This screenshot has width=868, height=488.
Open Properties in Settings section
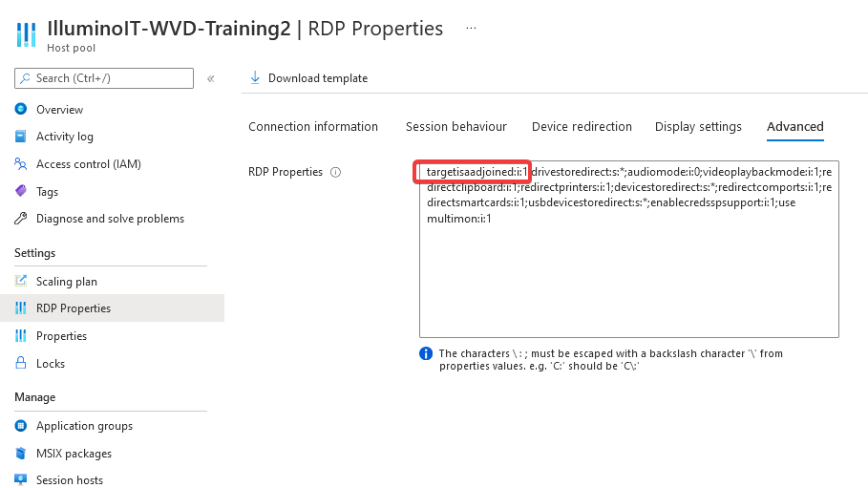point(61,335)
